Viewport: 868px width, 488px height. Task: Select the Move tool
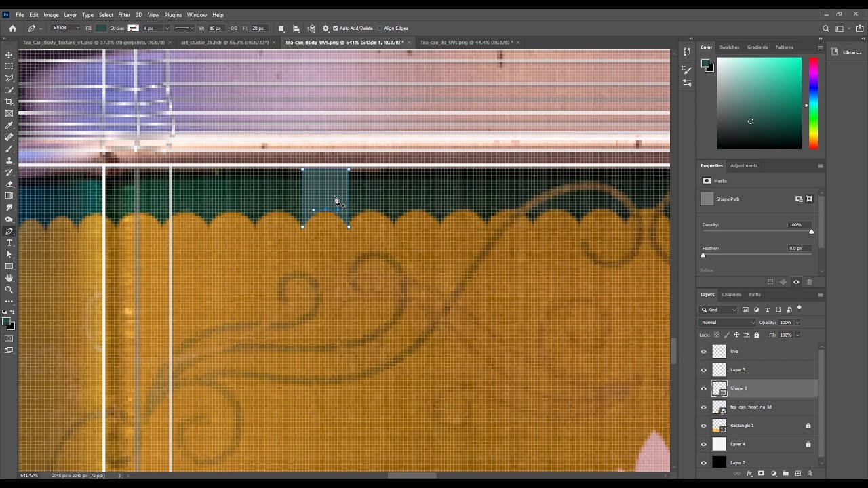(9, 54)
